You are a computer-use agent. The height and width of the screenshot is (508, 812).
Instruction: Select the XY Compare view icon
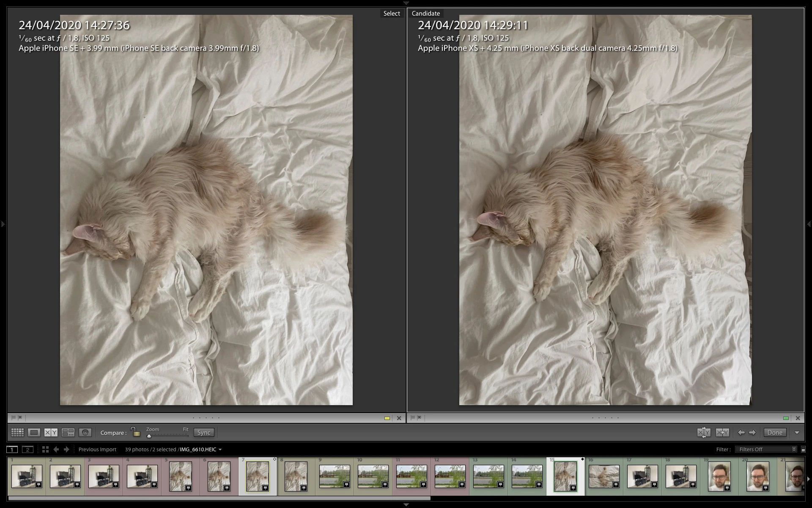coord(51,432)
